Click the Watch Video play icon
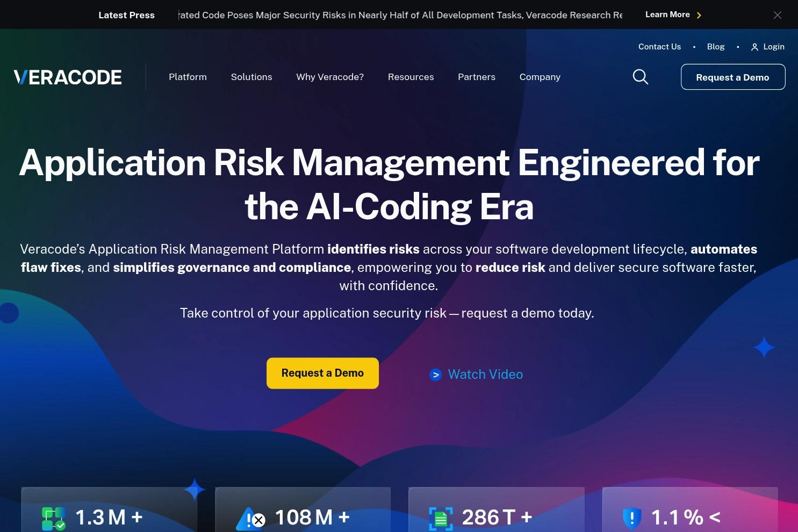The width and height of the screenshot is (798, 532). coord(435,375)
